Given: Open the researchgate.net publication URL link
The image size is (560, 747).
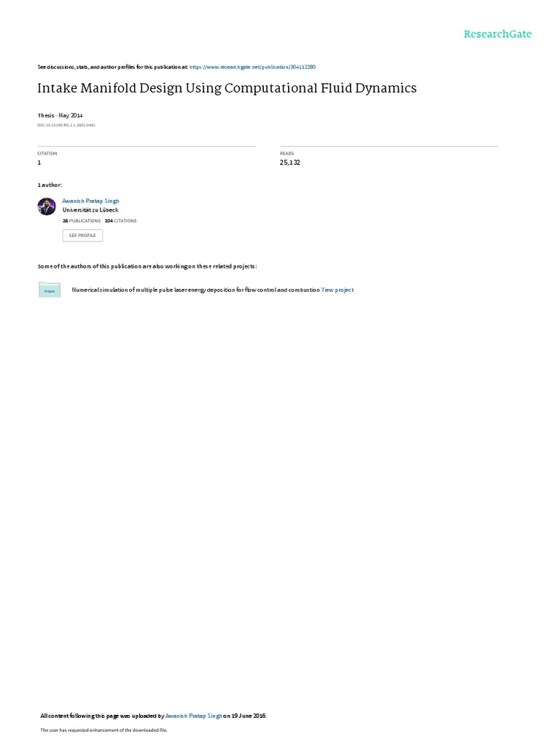Looking at the screenshot, I should coord(252,67).
